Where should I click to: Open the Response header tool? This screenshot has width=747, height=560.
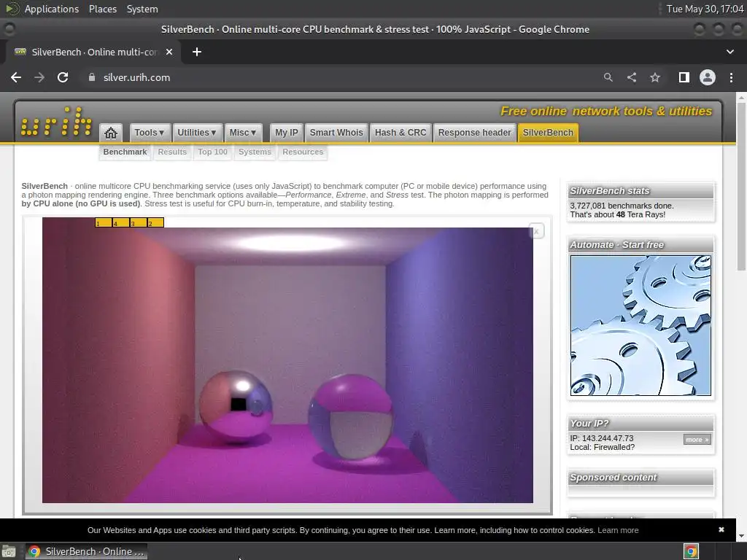[x=474, y=133]
